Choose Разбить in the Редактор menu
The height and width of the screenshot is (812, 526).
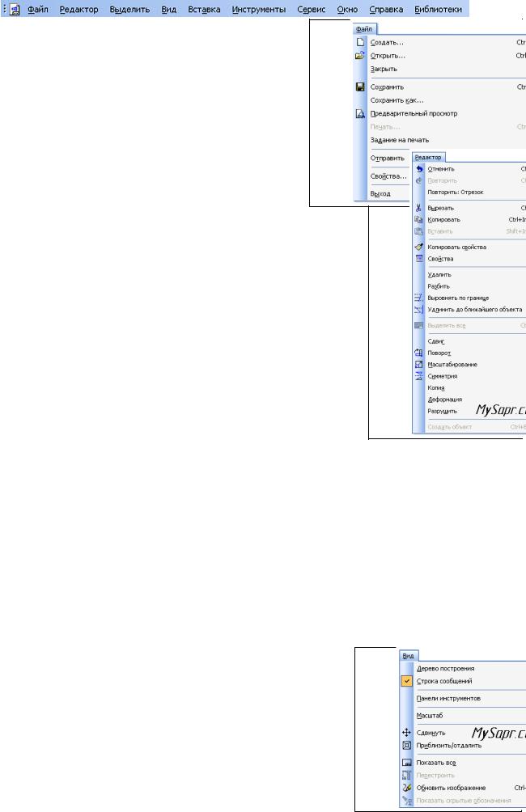439,286
